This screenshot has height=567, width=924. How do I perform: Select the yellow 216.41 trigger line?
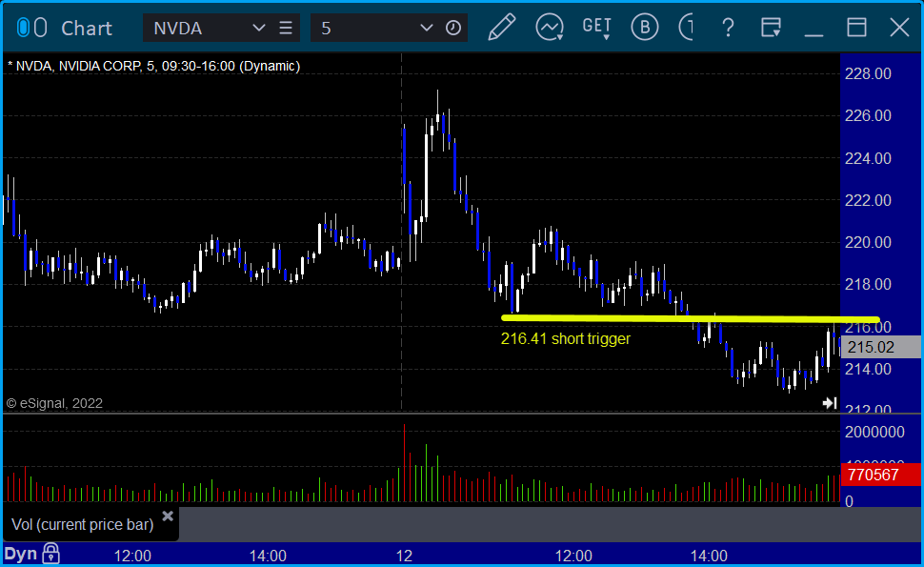pyautogui.click(x=690, y=319)
